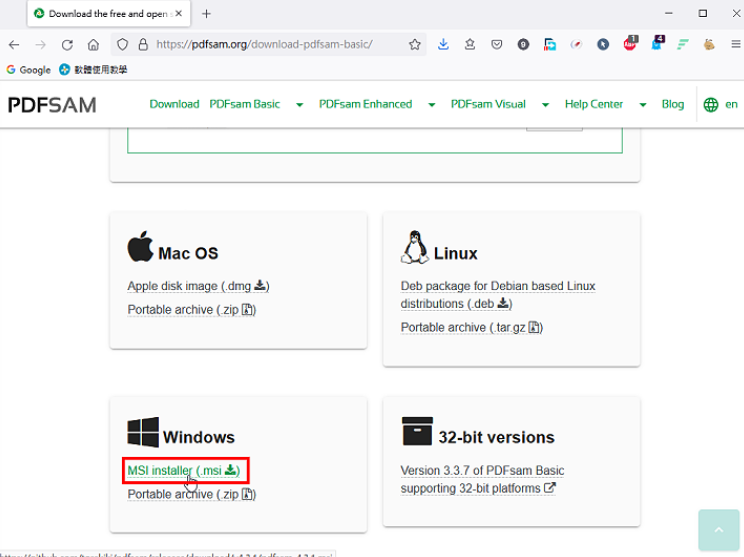The image size is (744, 557).
Task: Click the red badge extension icon
Action: (x=630, y=44)
